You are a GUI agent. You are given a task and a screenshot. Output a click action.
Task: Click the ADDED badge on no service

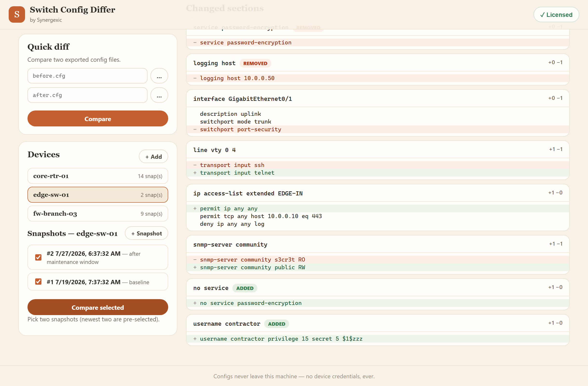245,288
